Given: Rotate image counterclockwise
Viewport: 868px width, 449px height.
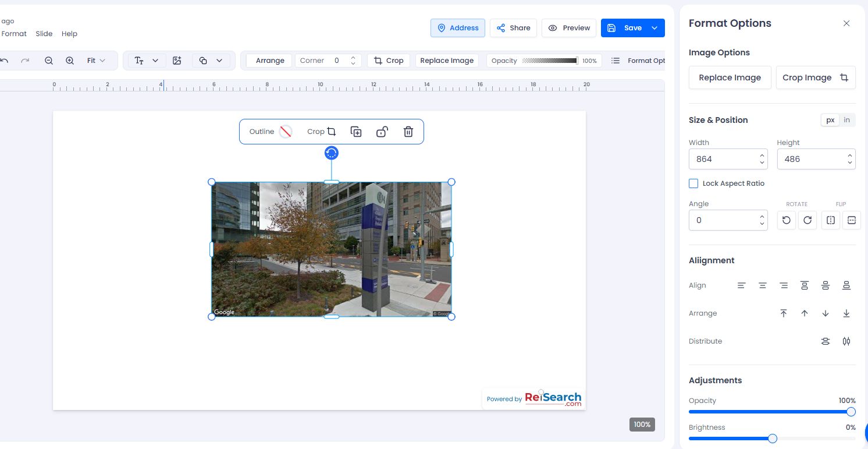Looking at the screenshot, I should [787, 220].
